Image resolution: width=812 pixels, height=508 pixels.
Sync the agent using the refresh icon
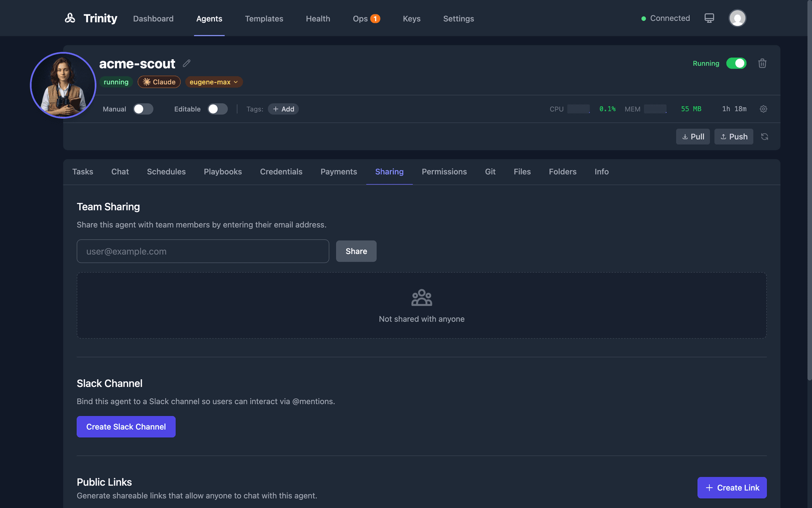[765, 136]
